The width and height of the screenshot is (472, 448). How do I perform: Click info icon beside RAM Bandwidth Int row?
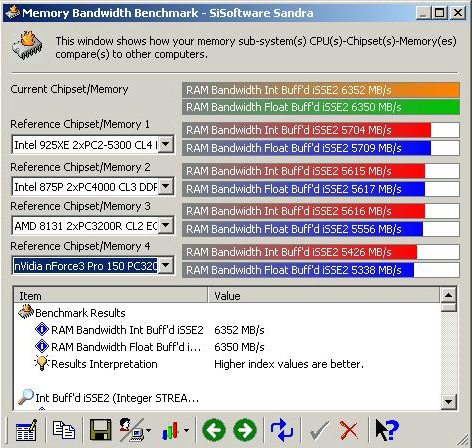click(x=42, y=330)
